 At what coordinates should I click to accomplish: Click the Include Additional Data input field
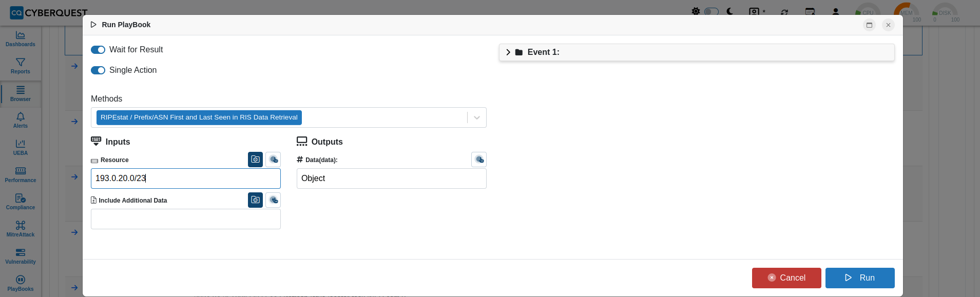click(186, 219)
